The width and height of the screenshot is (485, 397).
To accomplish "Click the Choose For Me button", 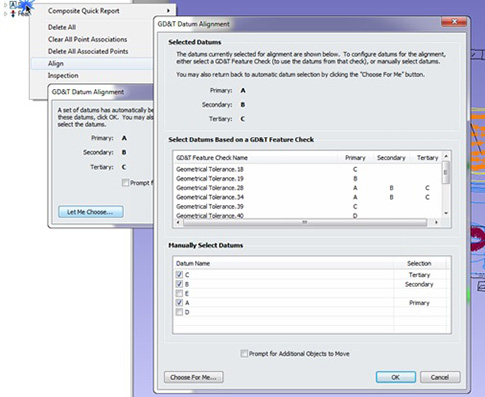I will (x=194, y=377).
